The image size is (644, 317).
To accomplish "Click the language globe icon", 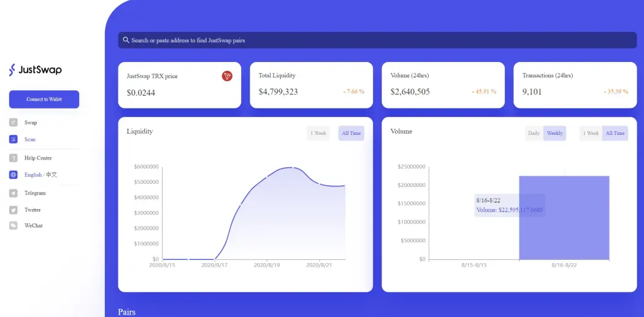I will click(x=13, y=175).
